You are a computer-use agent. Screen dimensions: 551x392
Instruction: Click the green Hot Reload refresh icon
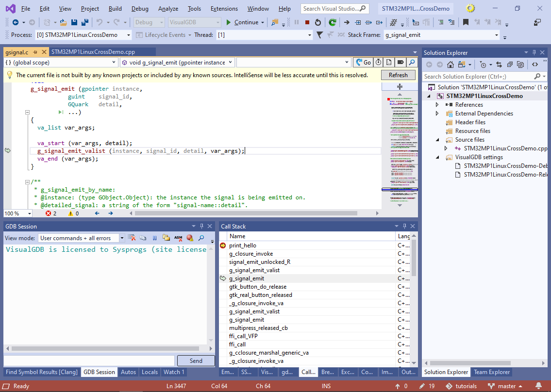(333, 22)
